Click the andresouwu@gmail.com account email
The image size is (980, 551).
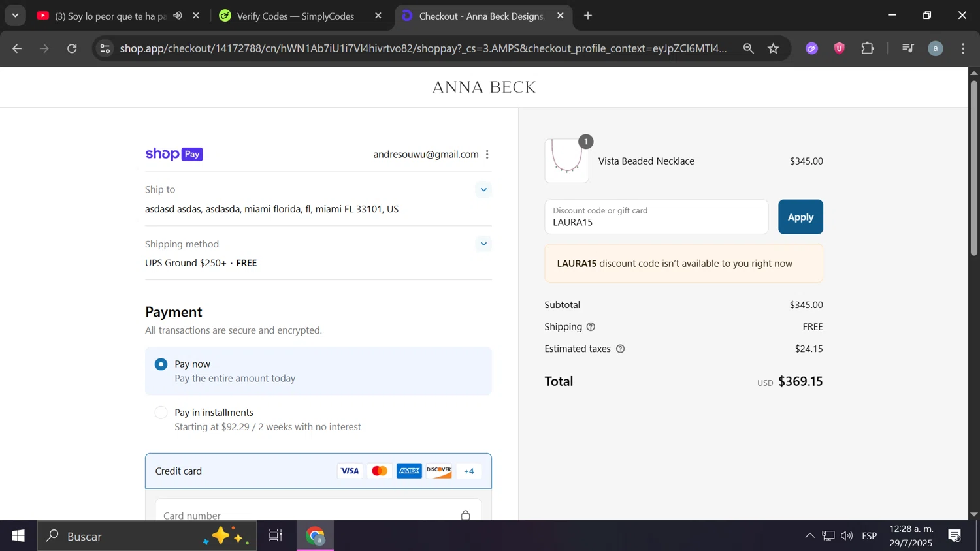click(x=426, y=155)
